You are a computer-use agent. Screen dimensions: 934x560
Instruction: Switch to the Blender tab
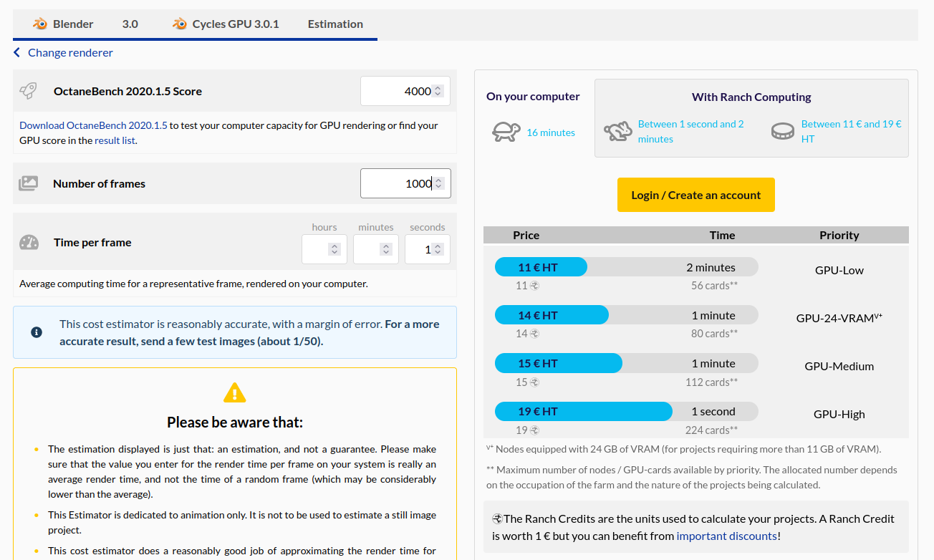63,24
